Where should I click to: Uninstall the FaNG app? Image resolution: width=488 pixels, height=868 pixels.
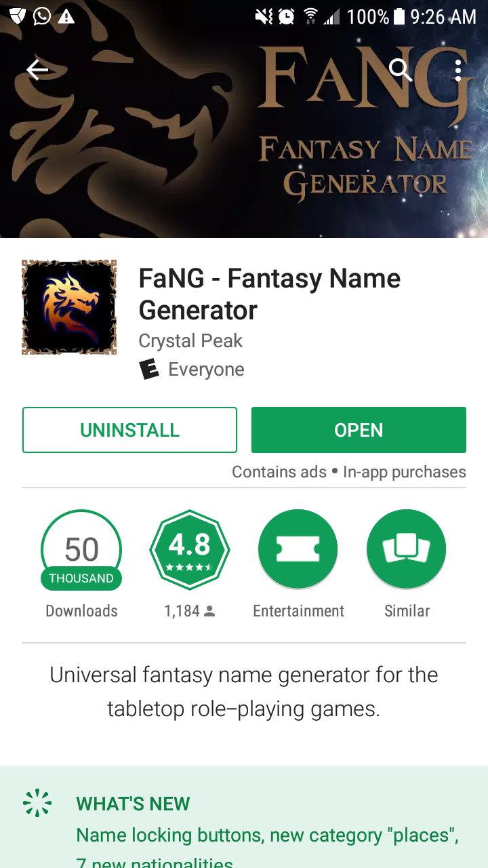click(x=129, y=430)
